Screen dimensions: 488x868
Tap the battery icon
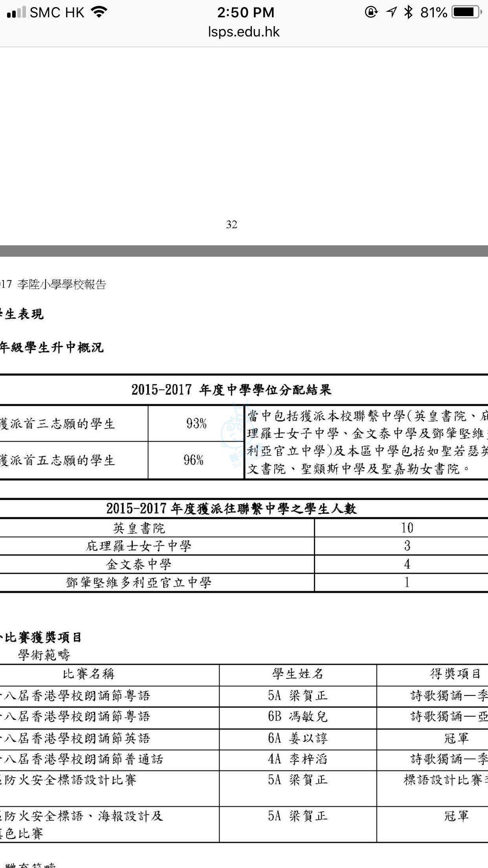pos(466,13)
